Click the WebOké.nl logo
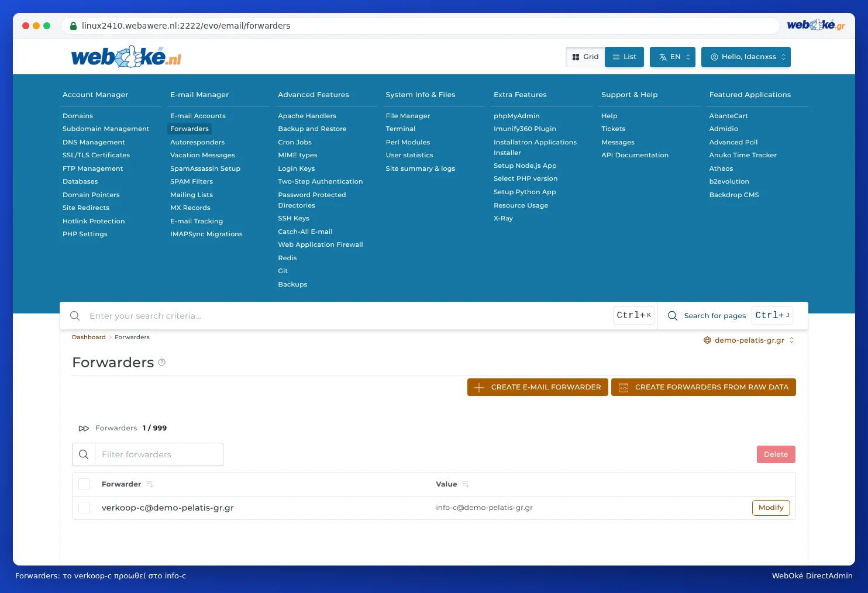The width and height of the screenshot is (868, 593). click(126, 57)
